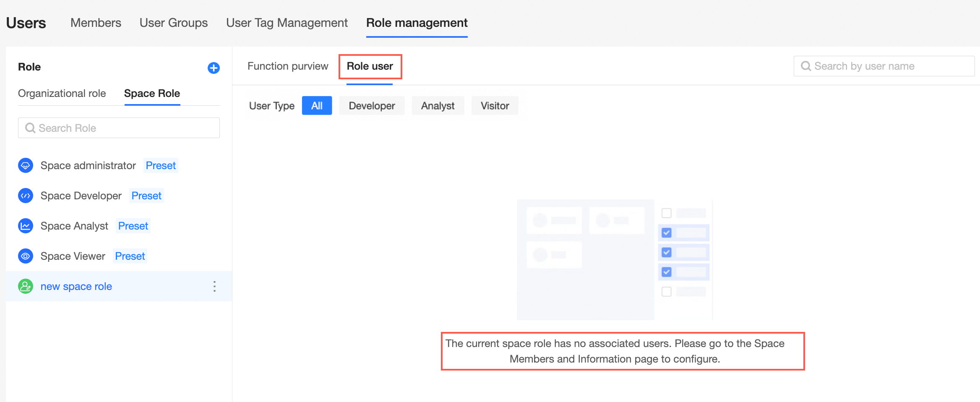The height and width of the screenshot is (402, 980).
Task: Select the Space administrator role
Action: 88,165
